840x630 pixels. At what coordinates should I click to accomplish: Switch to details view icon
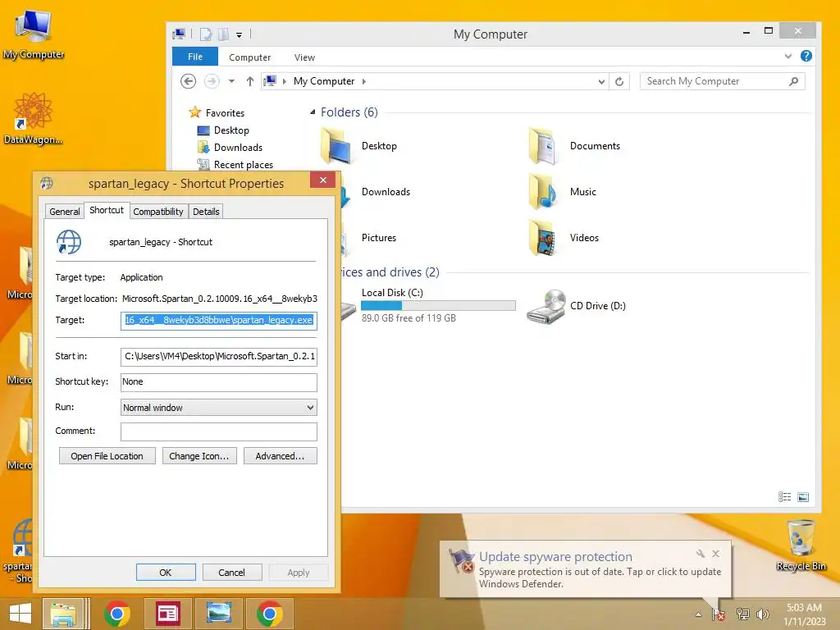point(784,497)
